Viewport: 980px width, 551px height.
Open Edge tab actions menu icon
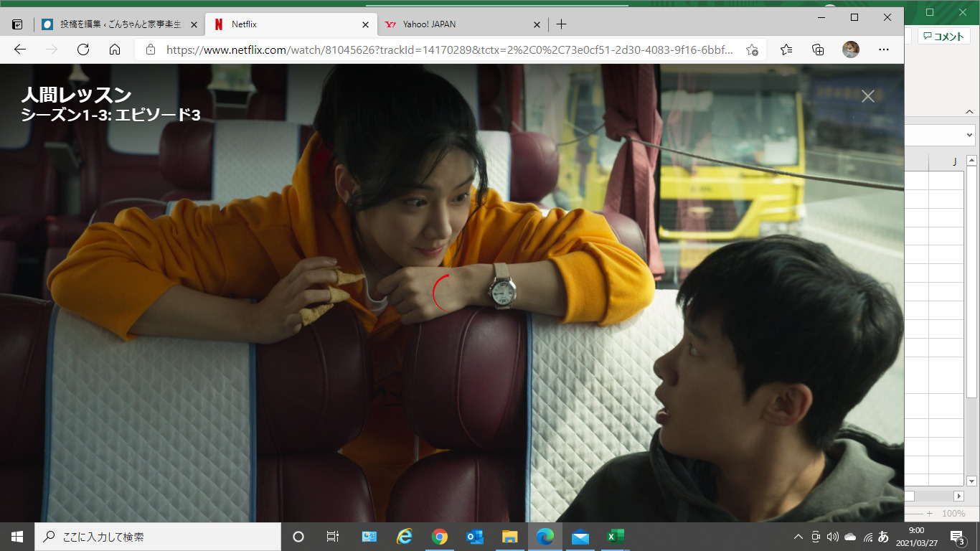pyautogui.click(x=18, y=24)
